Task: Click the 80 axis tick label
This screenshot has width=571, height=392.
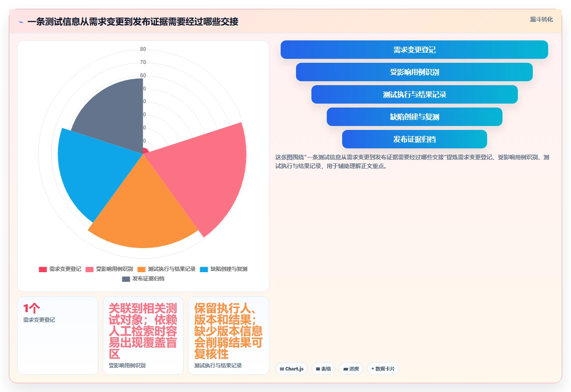Action: (x=143, y=49)
